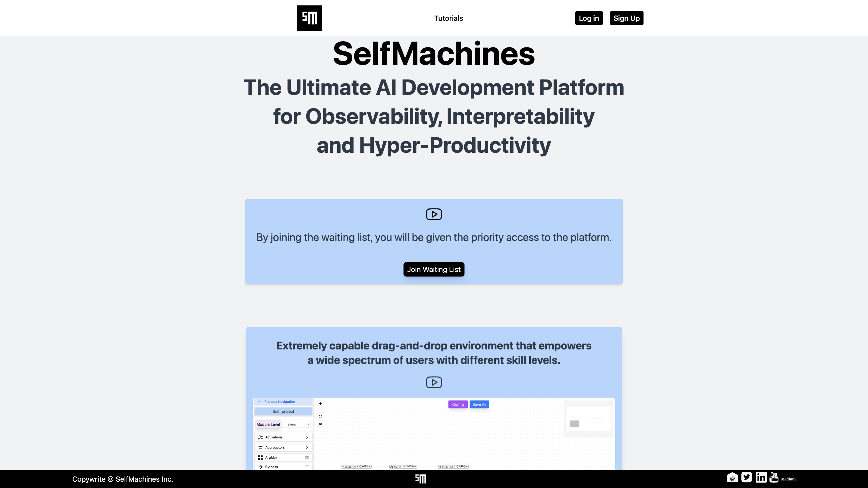The width and height of the screenshot is (868, 488).
Task: Open the Module Level layers dropdown
Action: coord(297,424)
